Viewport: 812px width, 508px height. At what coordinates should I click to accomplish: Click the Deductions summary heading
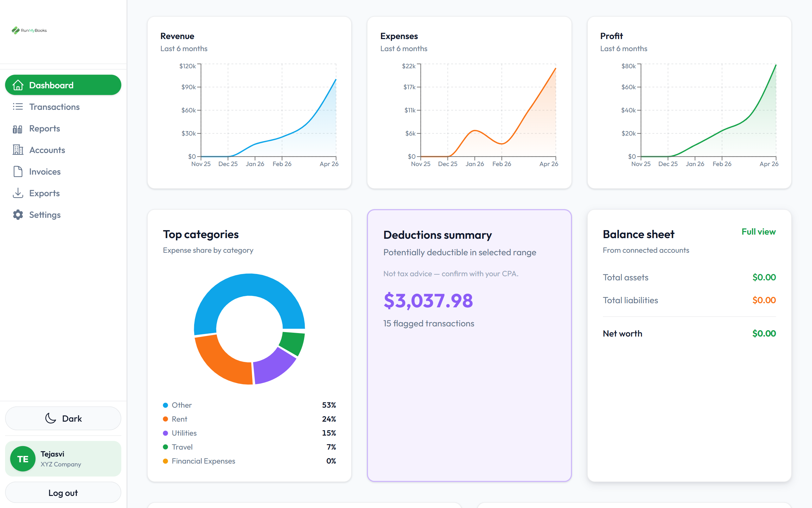[x=437, y=235]
